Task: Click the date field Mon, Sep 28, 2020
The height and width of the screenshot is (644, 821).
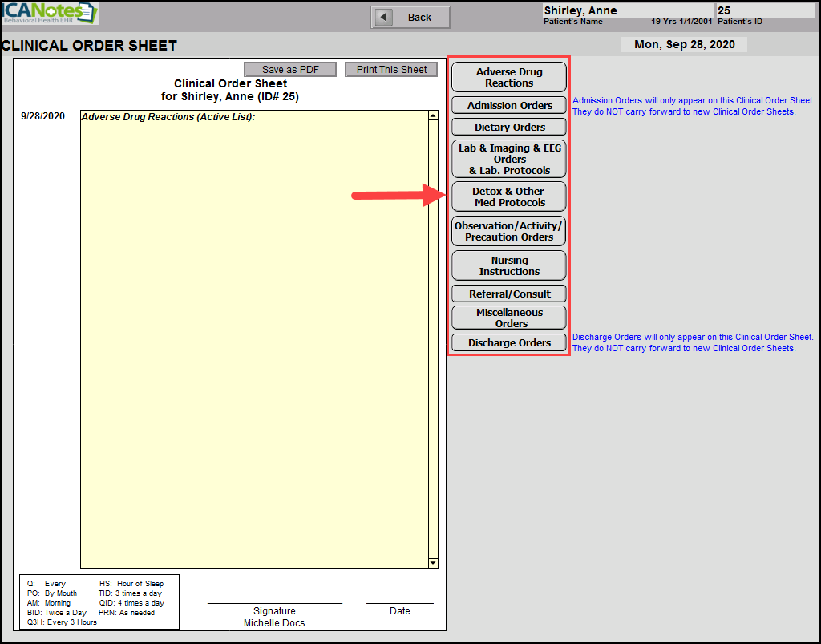Action: click(683, 44)
